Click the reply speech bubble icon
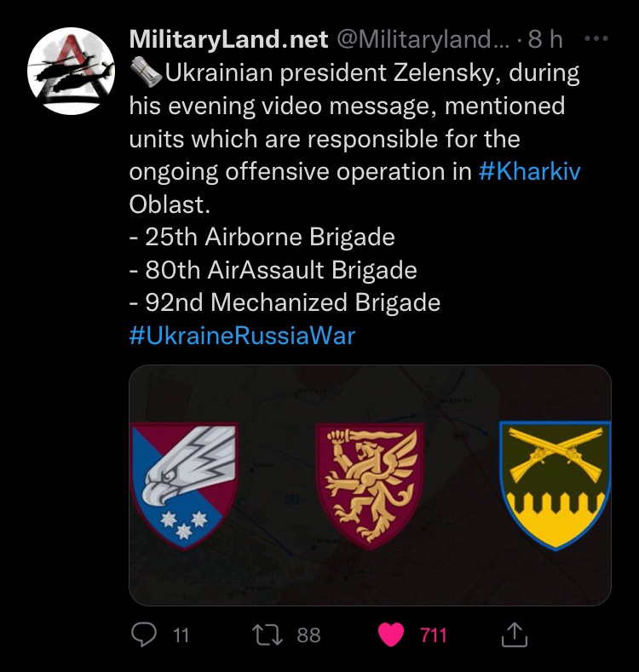 point(146,634)
